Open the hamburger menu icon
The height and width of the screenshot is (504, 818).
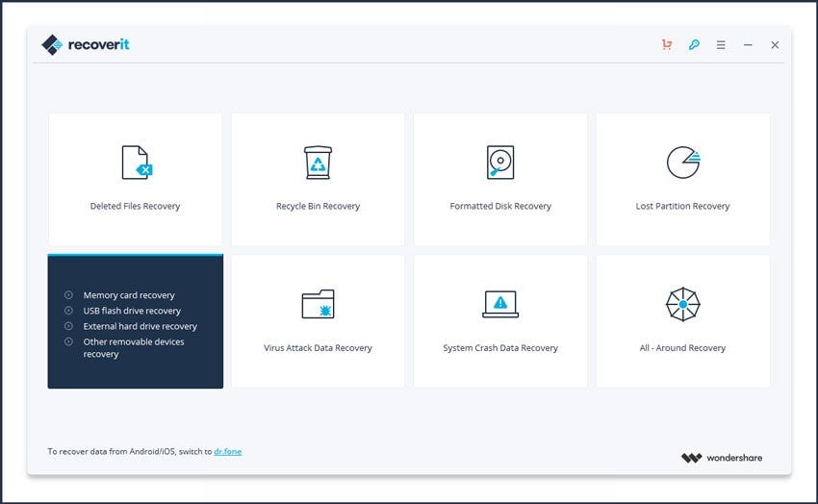coord(721,45)
